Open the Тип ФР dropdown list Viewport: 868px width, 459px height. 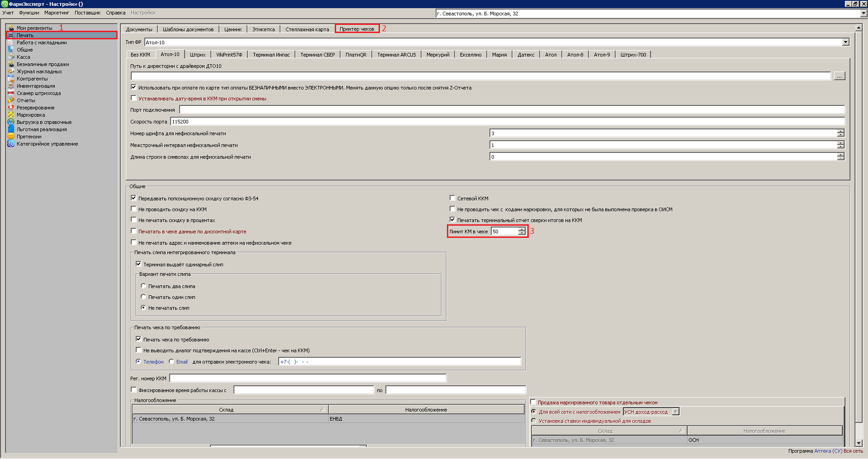click(845, 42)
